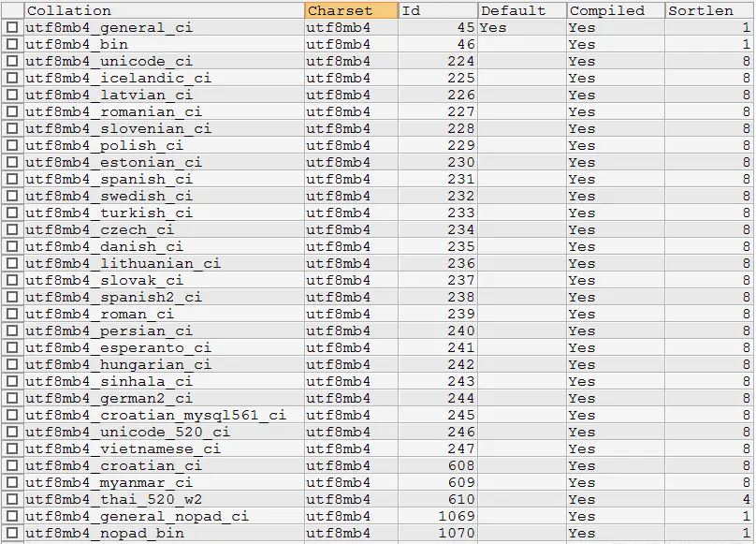Select utf8mb4_general_nopad_ci collation cell

[x=165, y=516]
